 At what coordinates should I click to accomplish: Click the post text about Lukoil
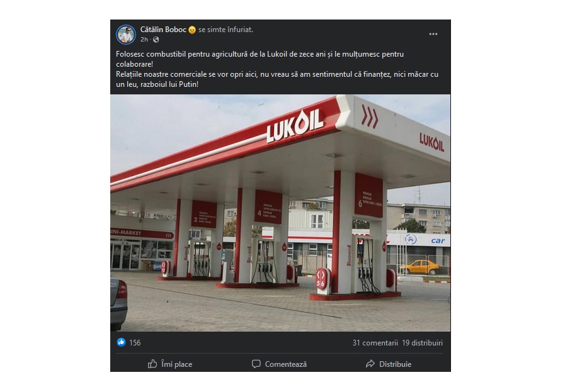click(x=277, y=69)
